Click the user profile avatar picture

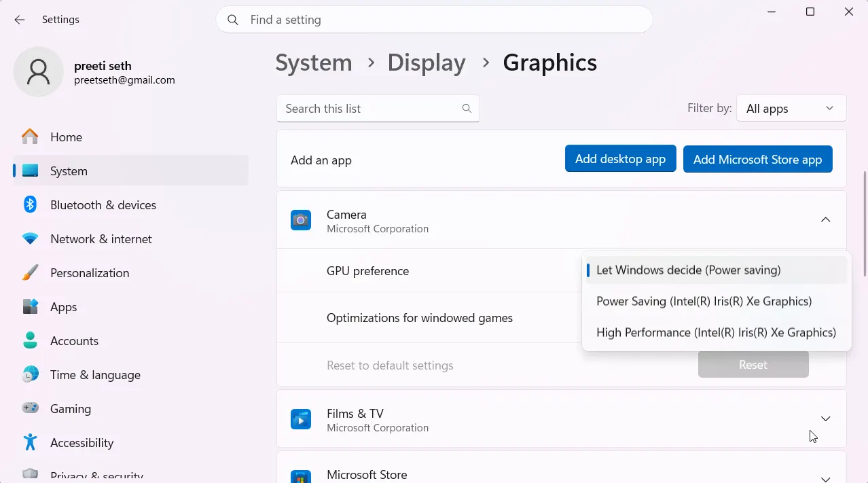click(38, 72)
